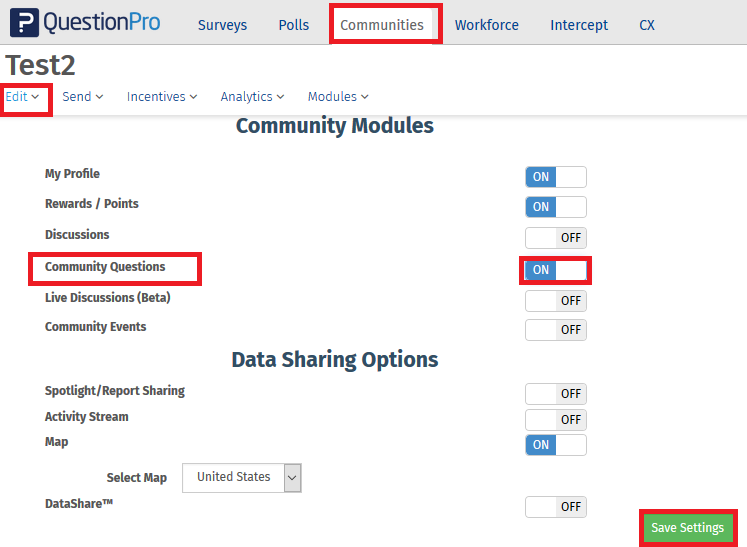Enable the Discussions module toggle

[x=555, y=238]
